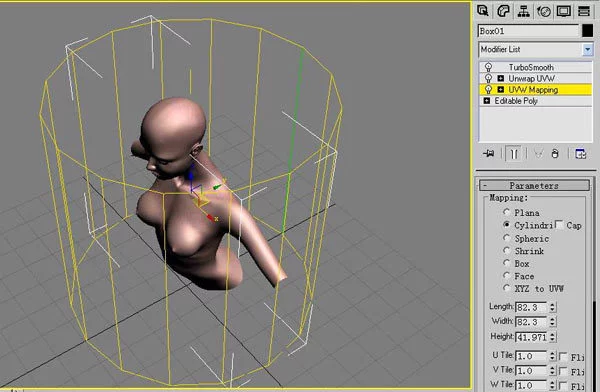Open the Hierarchy command panel tab

click(523, 11)
